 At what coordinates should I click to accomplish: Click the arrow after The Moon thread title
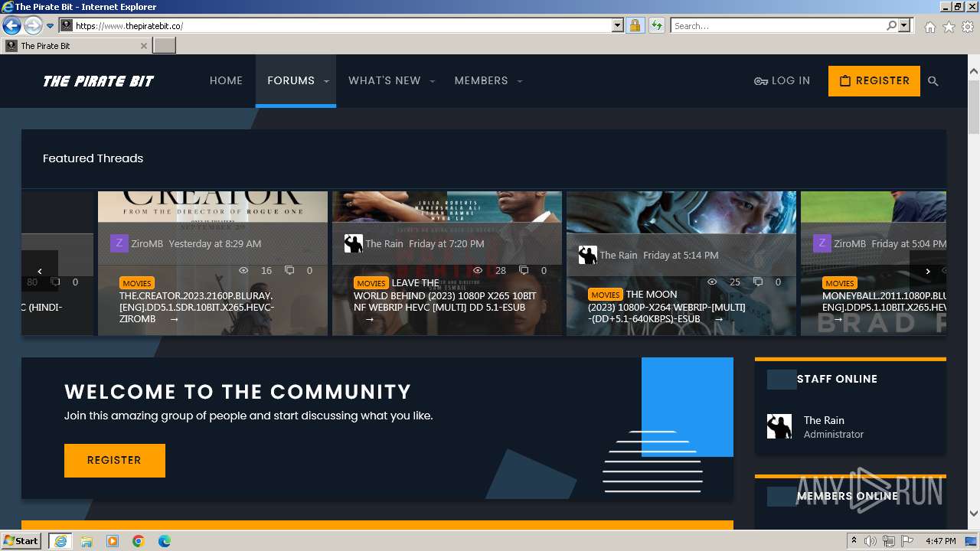pyautogui.click(x=718, y=319)
